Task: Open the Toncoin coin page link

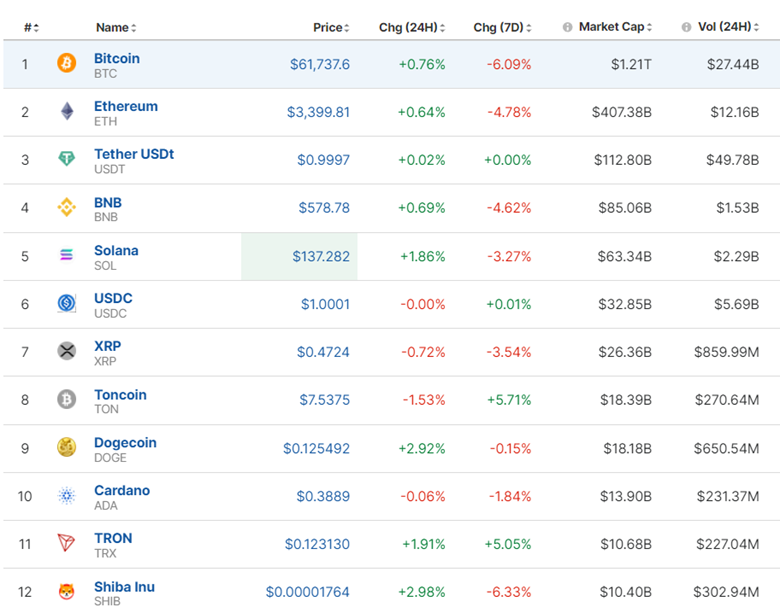Action: pyautogui.click(x=120, y=395)
